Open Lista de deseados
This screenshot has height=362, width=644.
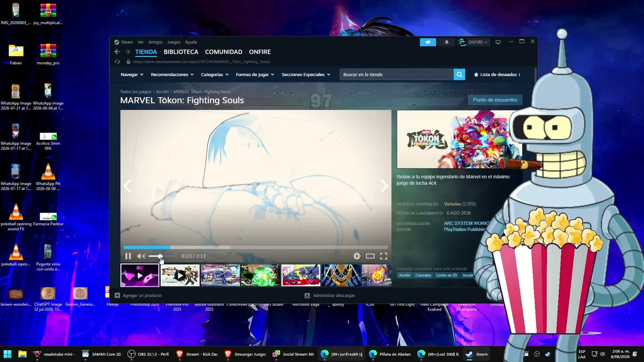[497, 74]
